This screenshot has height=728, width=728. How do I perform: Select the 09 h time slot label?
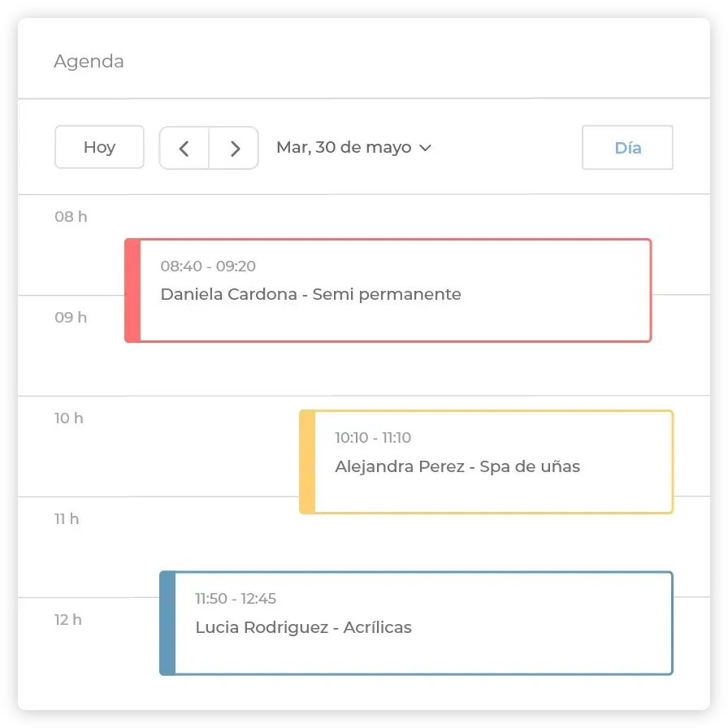coord(71,318)
